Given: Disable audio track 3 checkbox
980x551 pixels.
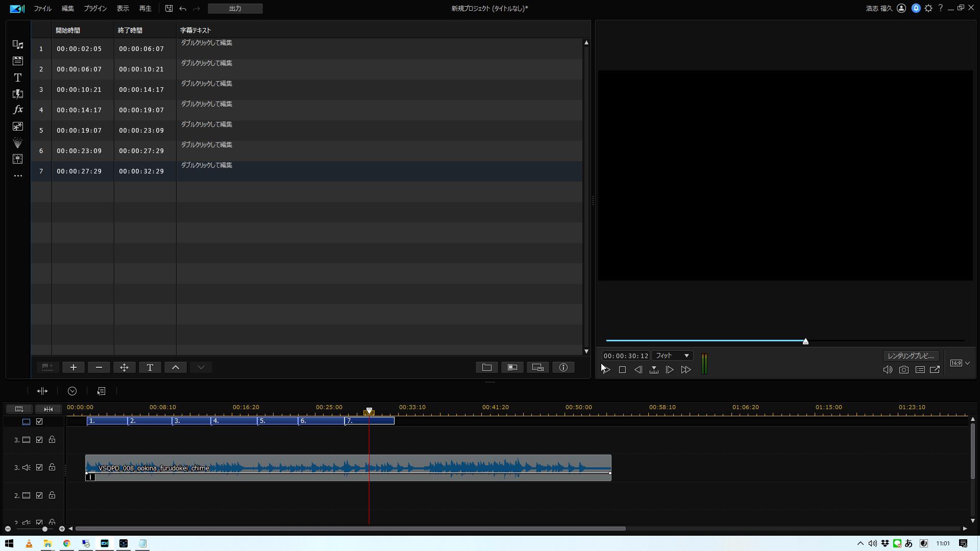Looking at the screenshot, I should point(39,467).
